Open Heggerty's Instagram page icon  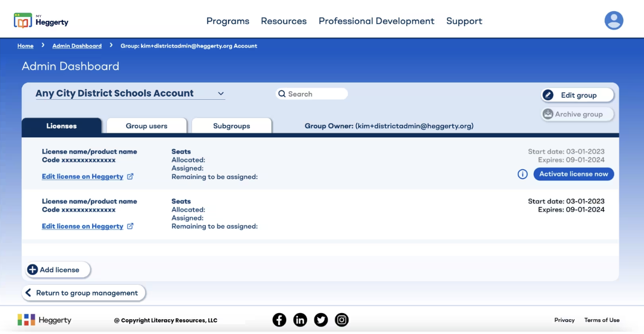pos(341,320)
